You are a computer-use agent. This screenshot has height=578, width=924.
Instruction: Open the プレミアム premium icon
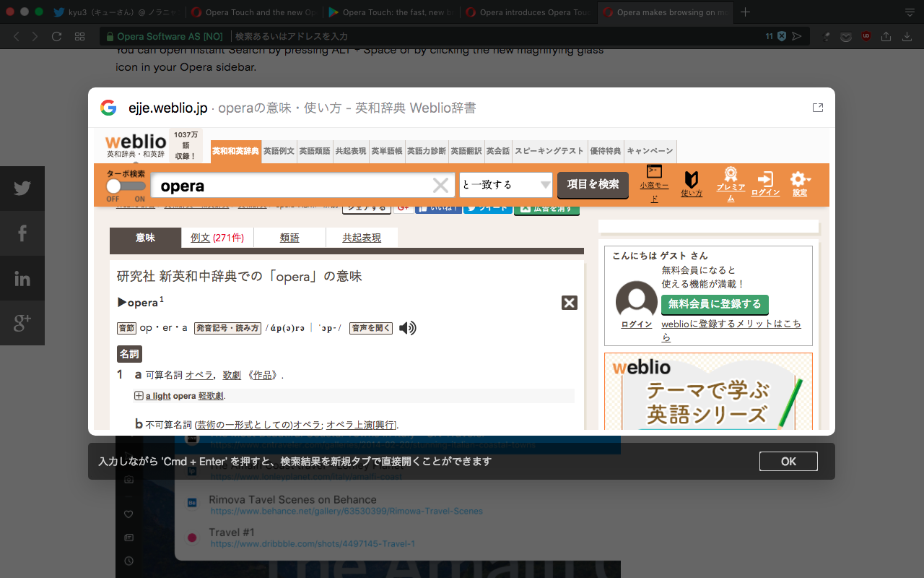coord(731,184)
